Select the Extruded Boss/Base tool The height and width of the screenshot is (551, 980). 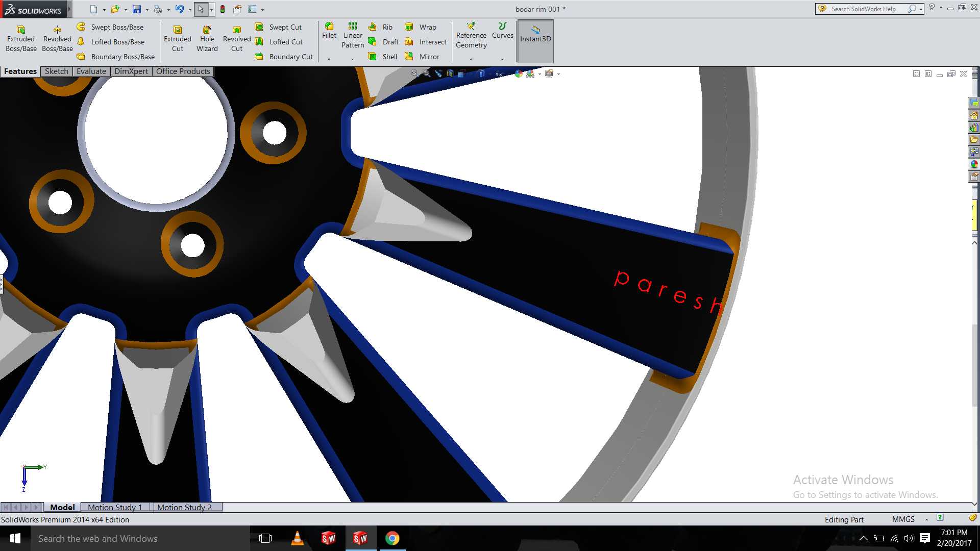(x=21, y=39)
